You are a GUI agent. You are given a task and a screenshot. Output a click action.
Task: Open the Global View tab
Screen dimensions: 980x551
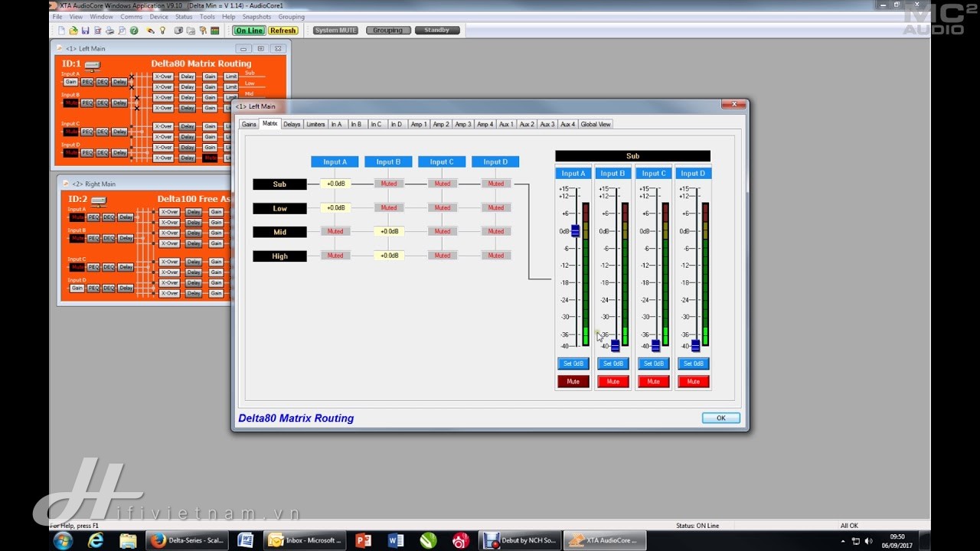click(x=596, y=124)
